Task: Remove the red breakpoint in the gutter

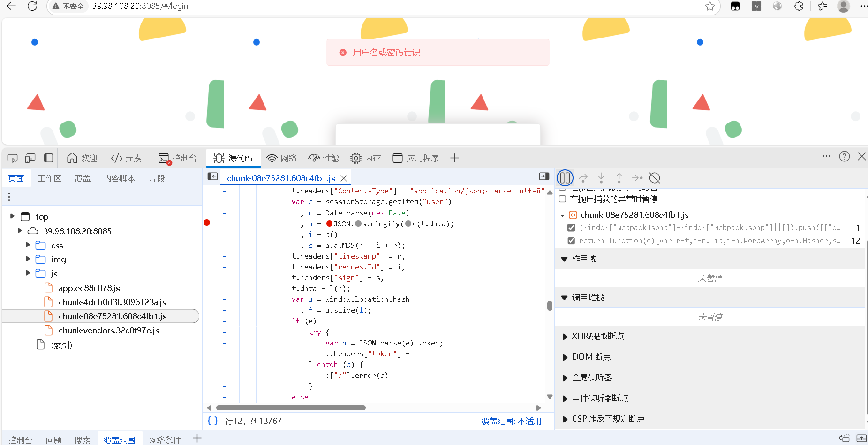Action: [x=207, y=222]
